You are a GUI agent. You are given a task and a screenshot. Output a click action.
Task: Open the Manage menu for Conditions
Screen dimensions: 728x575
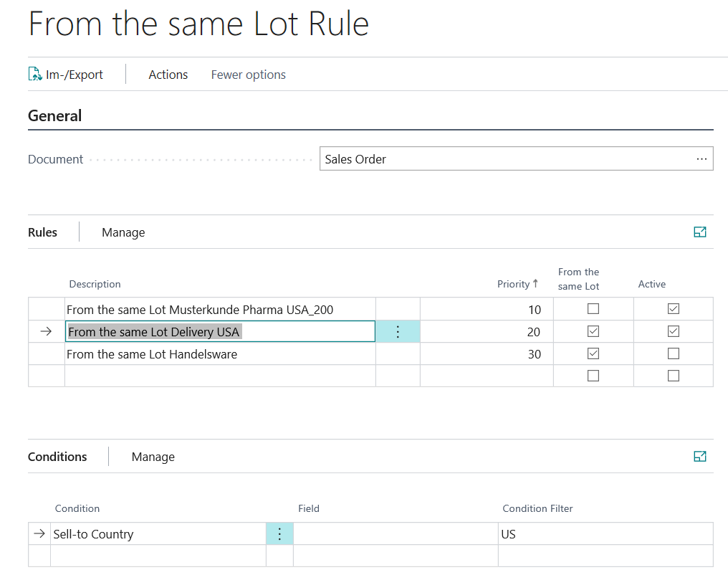153,457
